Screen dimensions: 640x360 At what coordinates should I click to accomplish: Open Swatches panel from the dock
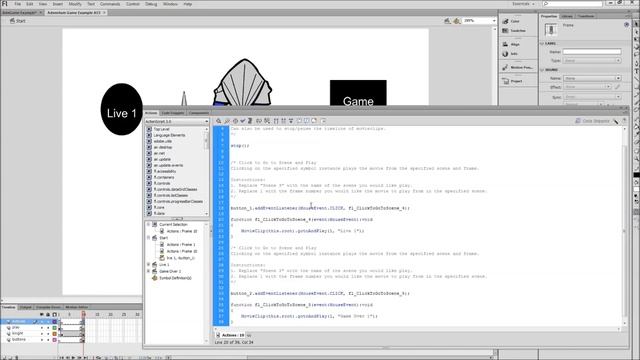point(513,31)
